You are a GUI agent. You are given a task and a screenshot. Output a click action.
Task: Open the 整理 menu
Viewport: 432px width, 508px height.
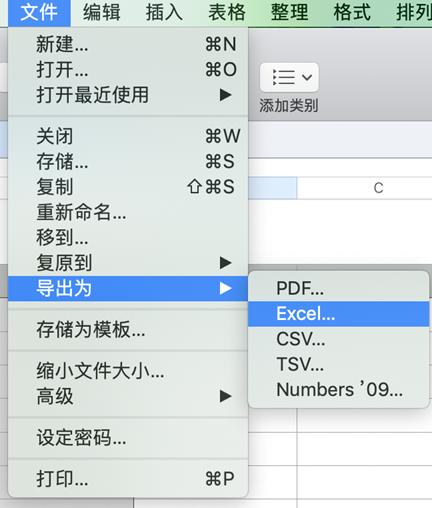pos(290,13)
